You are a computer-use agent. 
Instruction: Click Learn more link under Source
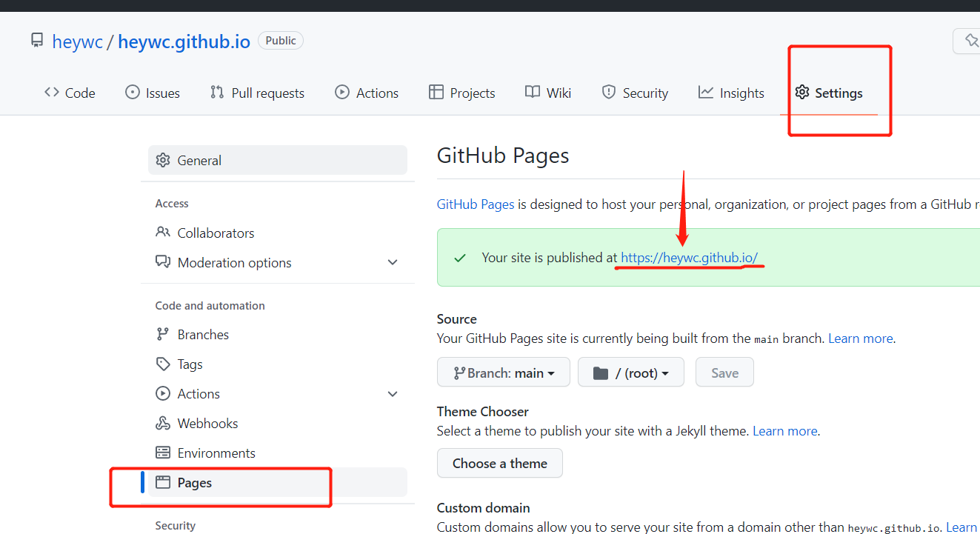click(x=860, y=338)
